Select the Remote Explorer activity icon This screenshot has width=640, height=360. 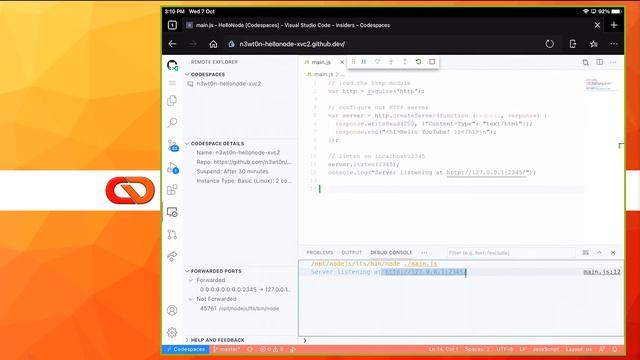172,212
